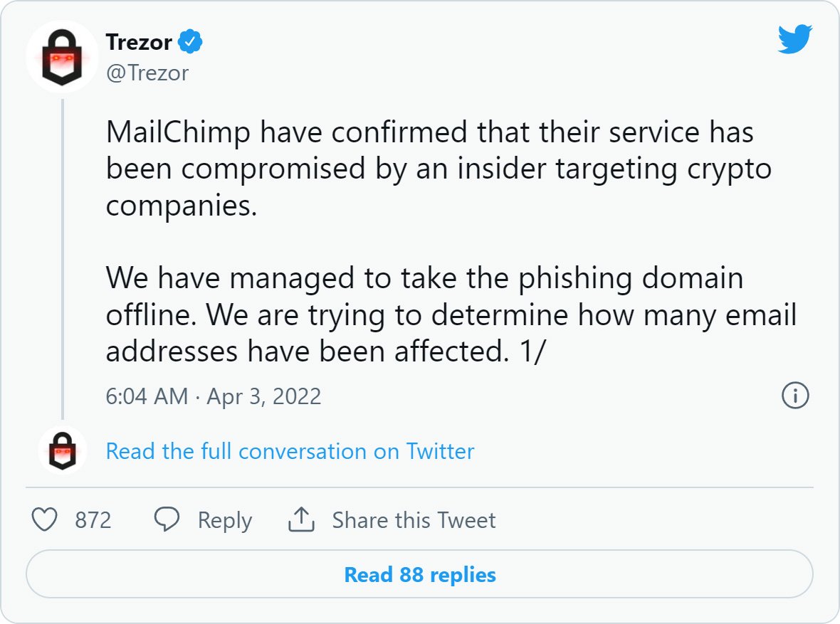Open Trezor's large profile avatar
This screenshot has width=840, height=624.
pos(61,57)
